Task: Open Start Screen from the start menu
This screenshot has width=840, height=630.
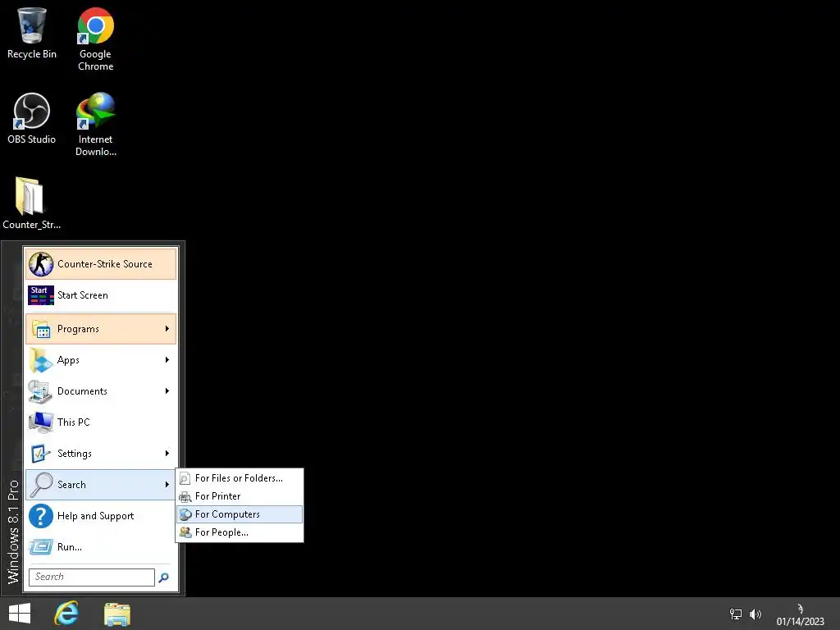Action: [101, 295]
